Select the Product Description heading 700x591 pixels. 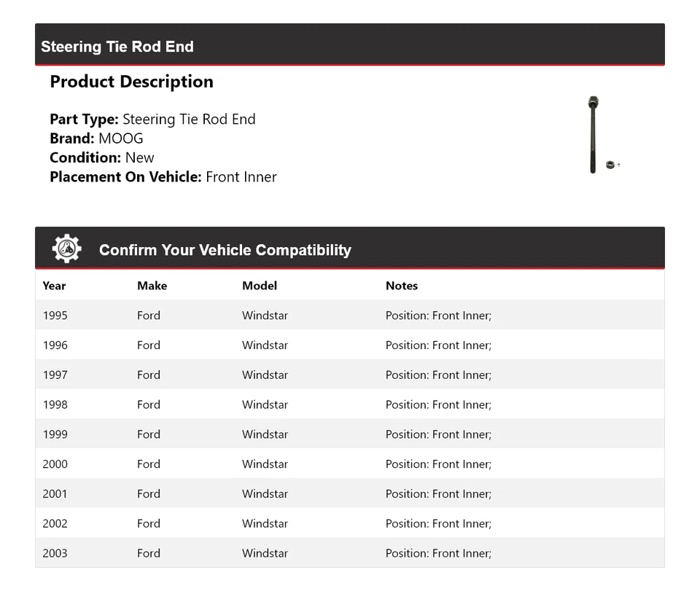tap(131, 82)
